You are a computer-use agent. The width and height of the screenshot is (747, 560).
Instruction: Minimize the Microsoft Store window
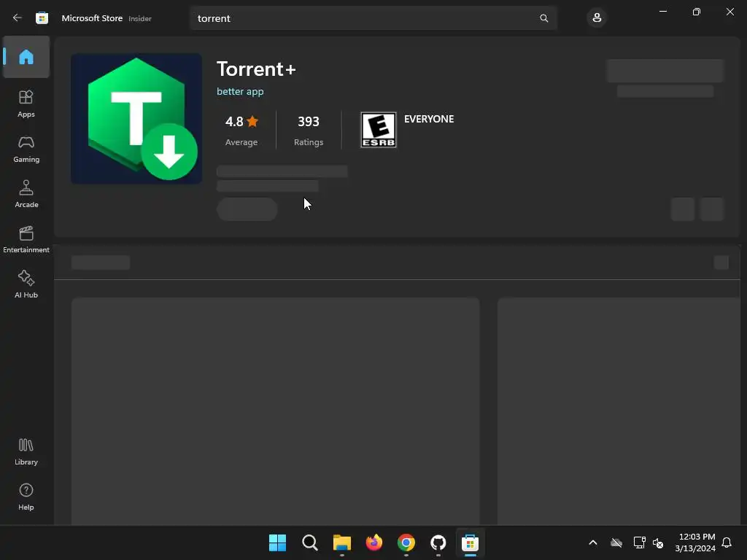(663, 12)
